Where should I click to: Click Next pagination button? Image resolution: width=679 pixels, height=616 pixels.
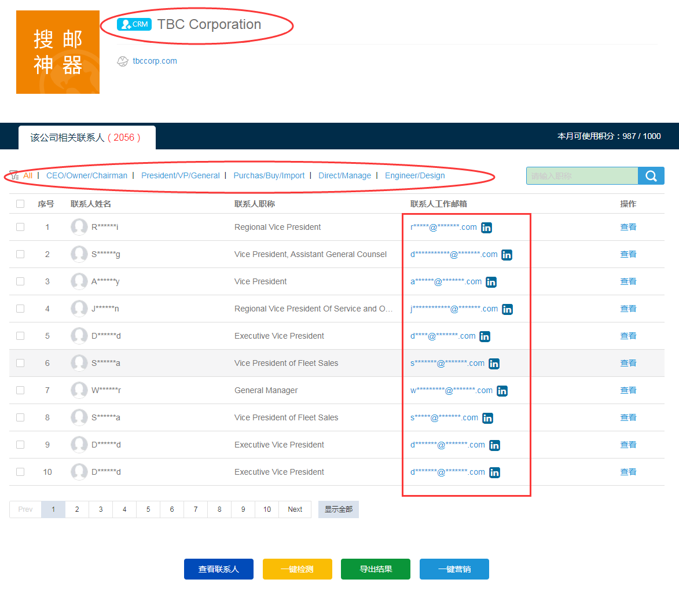295,509
